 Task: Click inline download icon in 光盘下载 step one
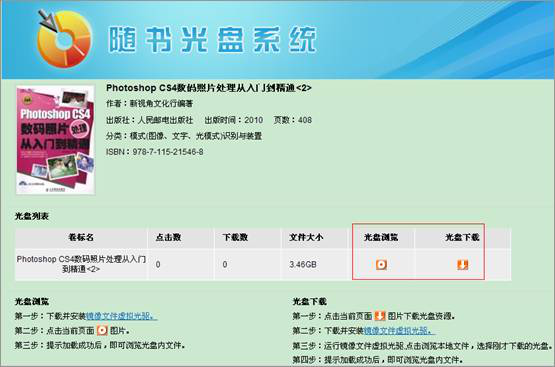click(380, 316)
